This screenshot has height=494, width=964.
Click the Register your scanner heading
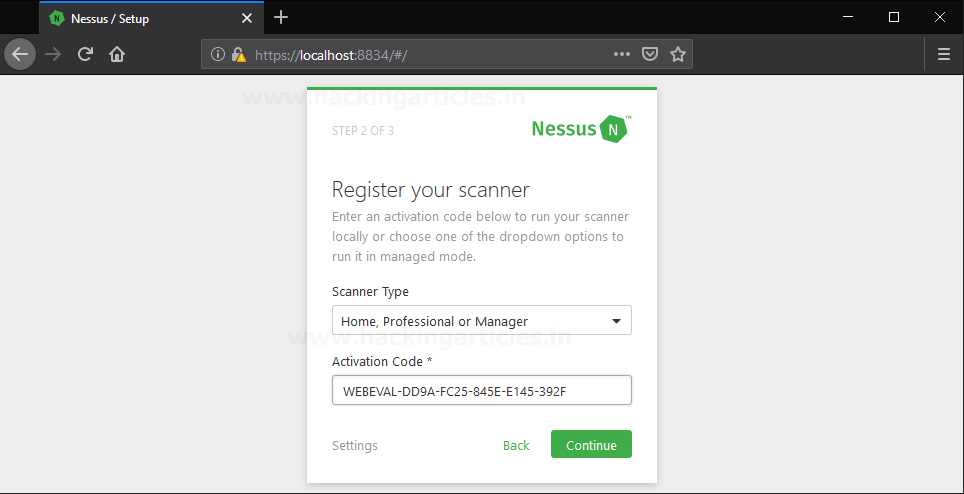click(430, 190)
